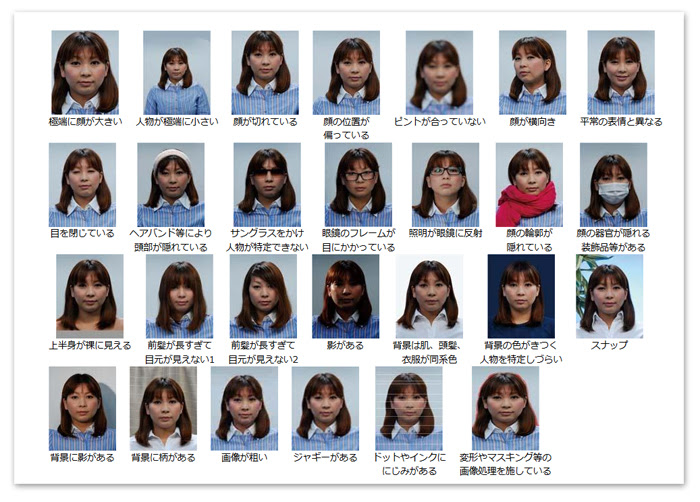Click the caption text ピントが合っていない

tap(440, 121)
